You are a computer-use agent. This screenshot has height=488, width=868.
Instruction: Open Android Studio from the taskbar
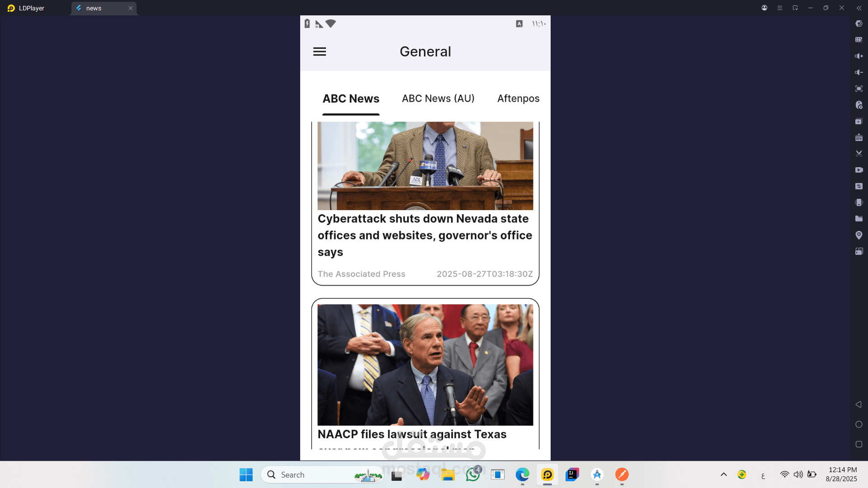[597, 474]
